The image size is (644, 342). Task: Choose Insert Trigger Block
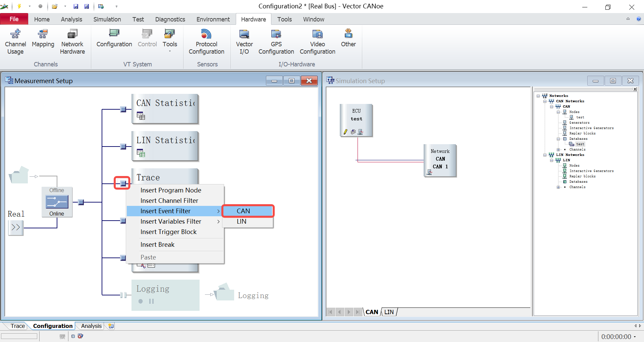pos(175,232)
